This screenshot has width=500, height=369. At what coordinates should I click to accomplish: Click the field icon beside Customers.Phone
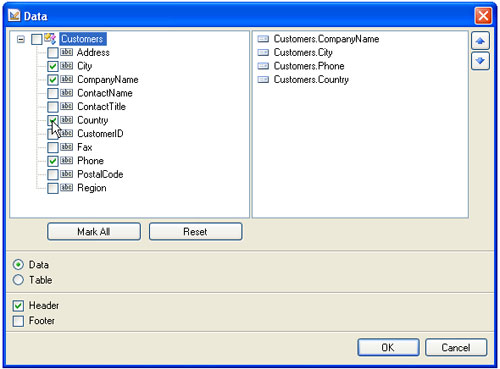tap(263, 66)
